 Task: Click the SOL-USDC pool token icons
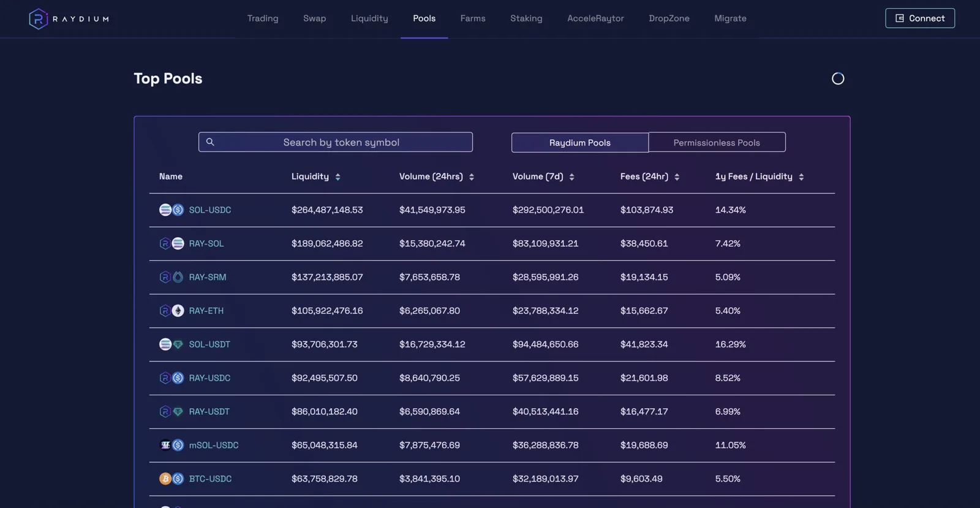(x=171, y=210)
